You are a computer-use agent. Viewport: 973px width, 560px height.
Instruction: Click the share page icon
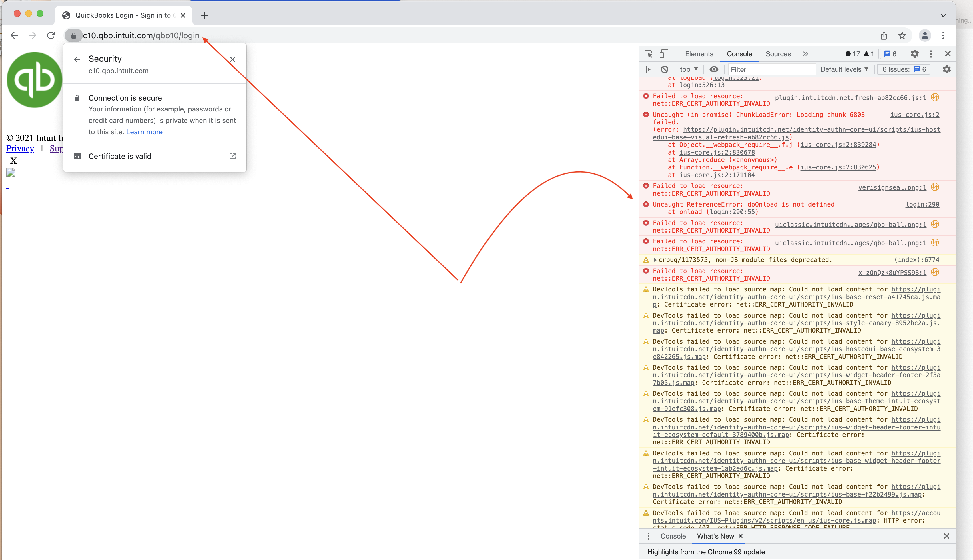tap(884, 35)
